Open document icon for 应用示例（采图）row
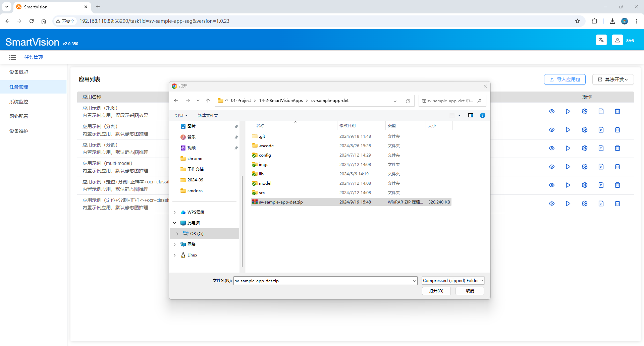This screenshot has height=346, width=644. pos(601,111)
